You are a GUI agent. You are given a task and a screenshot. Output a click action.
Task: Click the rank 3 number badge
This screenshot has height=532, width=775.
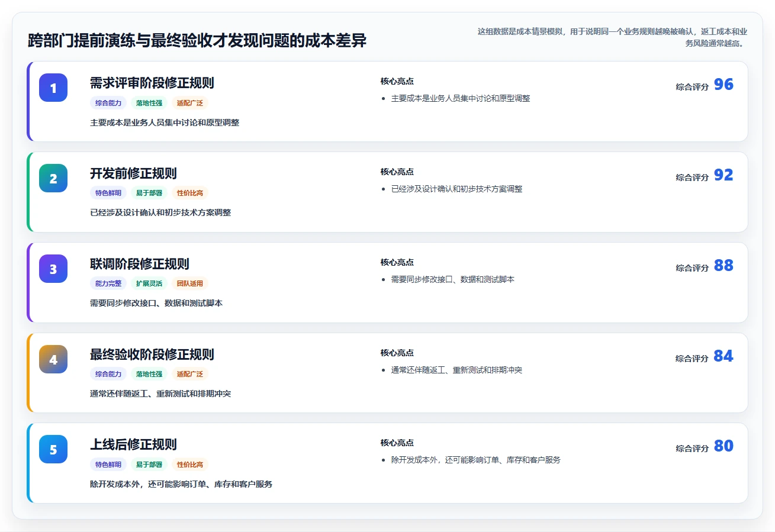53,269
